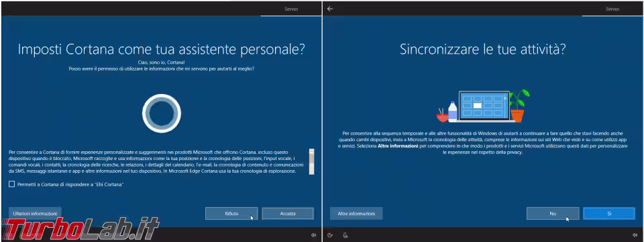This screenshot has height=242, width=644.
Task: Go back with the arrow in the activity window
Action: 330,9
